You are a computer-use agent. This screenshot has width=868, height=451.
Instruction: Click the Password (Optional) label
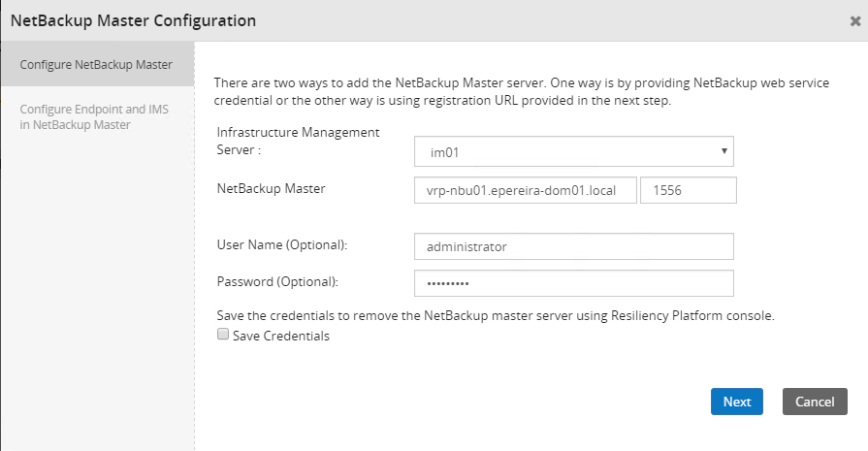pyautogui.click(x=278, y=281)
